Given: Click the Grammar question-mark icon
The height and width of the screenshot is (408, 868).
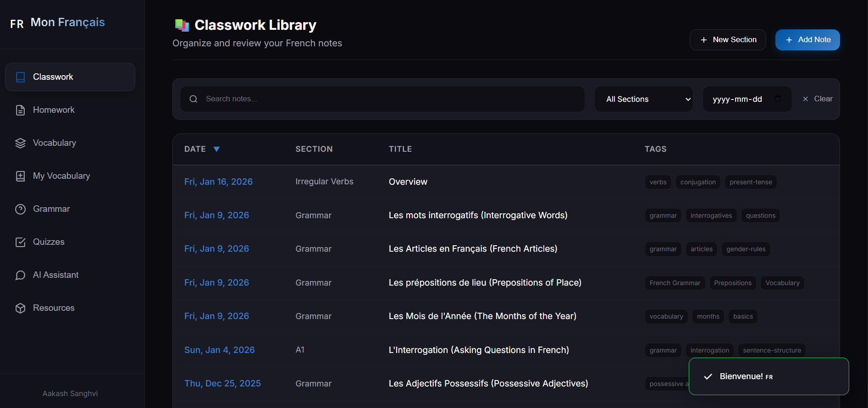Looking at the screenshot, I should pyautogui.click(x=20, y=209).
